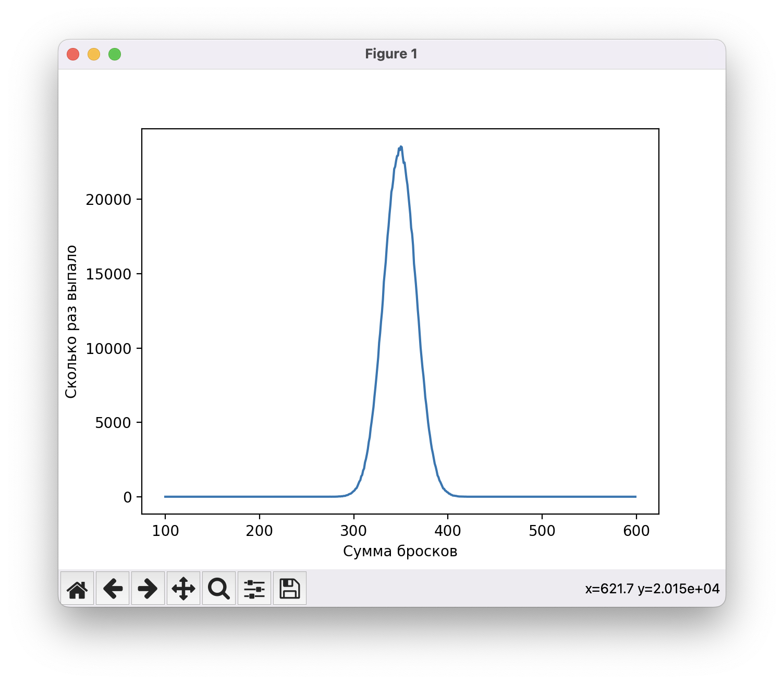Go forward to next view

click(148, 589)
